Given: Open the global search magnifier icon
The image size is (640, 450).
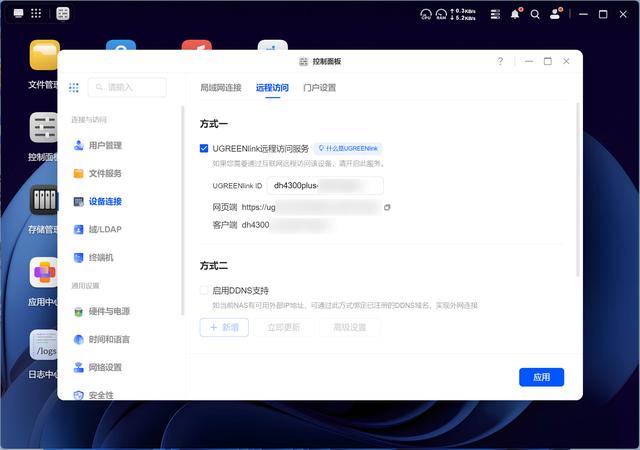Looking at the screenshot, I should 535,15.
